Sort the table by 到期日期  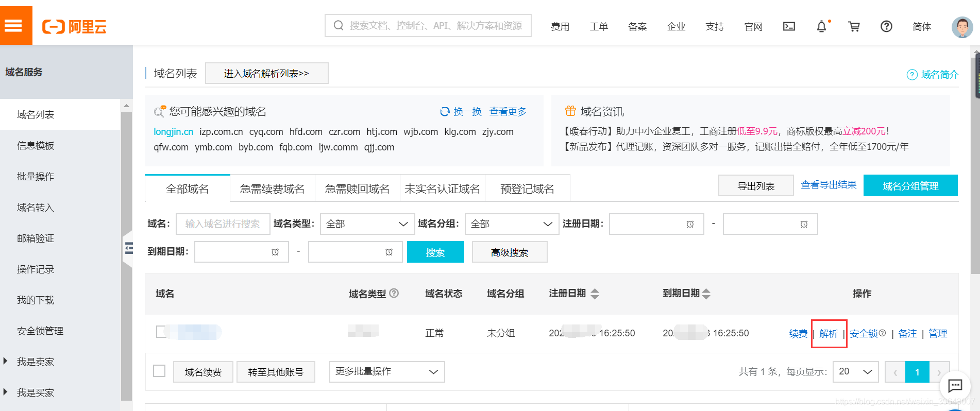706,294
